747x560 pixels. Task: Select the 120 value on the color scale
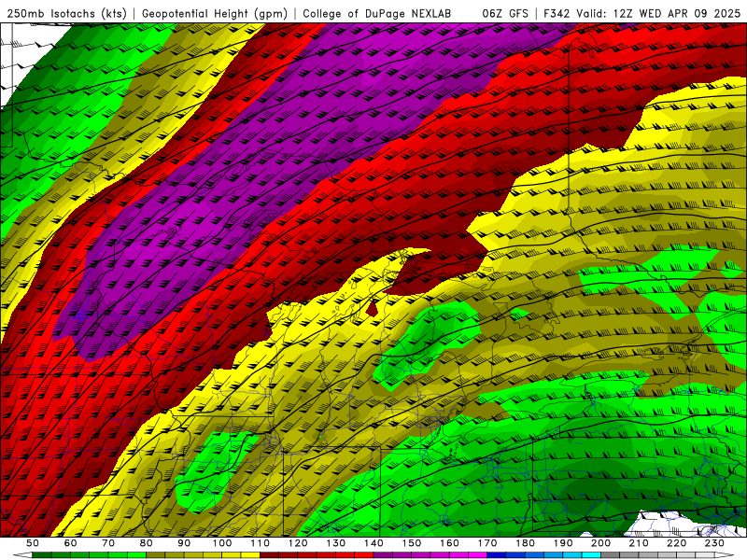[x=298, y=543]
